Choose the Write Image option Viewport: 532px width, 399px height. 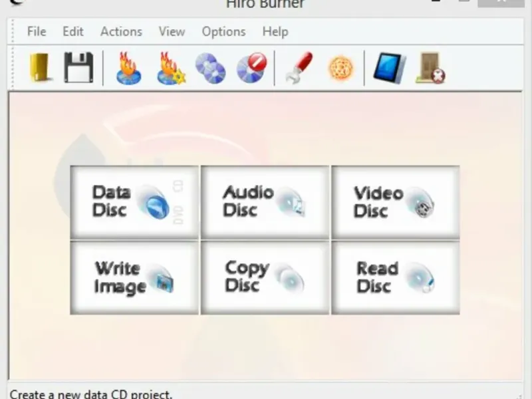134,277
